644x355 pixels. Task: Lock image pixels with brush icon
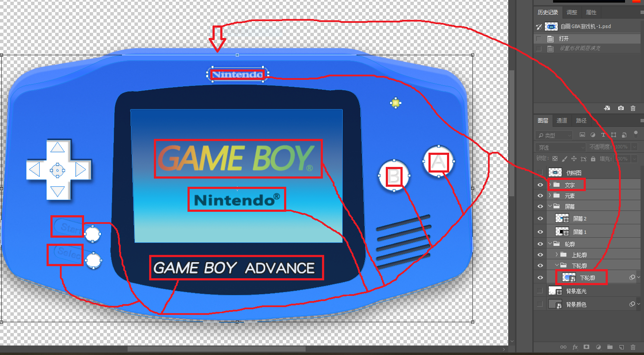click(564, 159)
